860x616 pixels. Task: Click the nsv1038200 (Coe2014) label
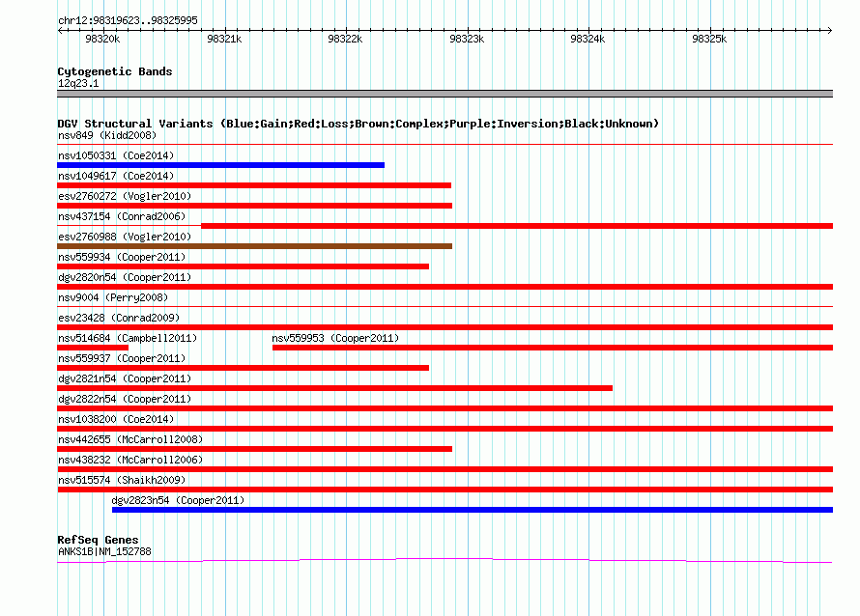tap(116, 419)
